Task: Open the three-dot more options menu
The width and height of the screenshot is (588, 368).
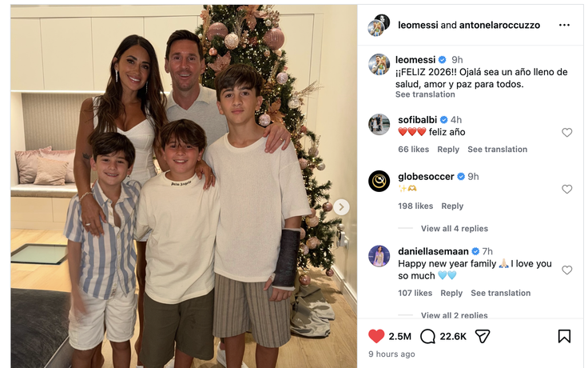Action: coord(564,25)
